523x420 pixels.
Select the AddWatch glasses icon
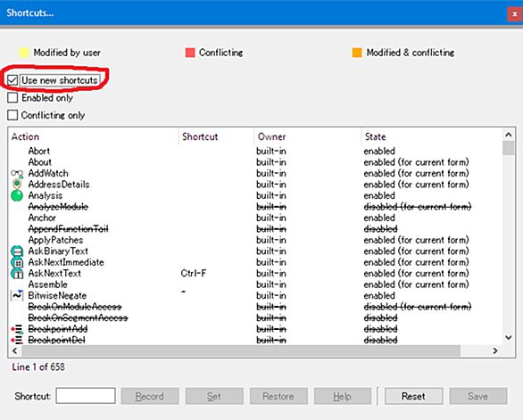click(x=17, y=173)
